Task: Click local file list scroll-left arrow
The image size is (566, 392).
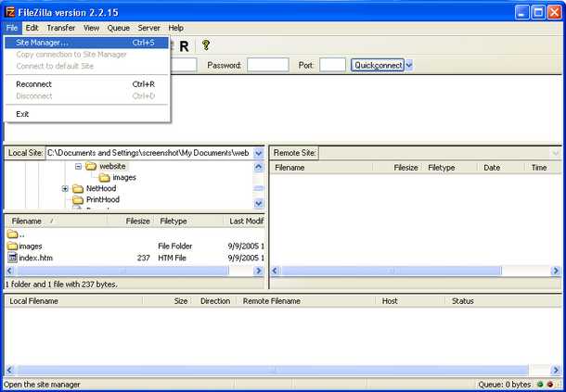Action: pos(10,271)
